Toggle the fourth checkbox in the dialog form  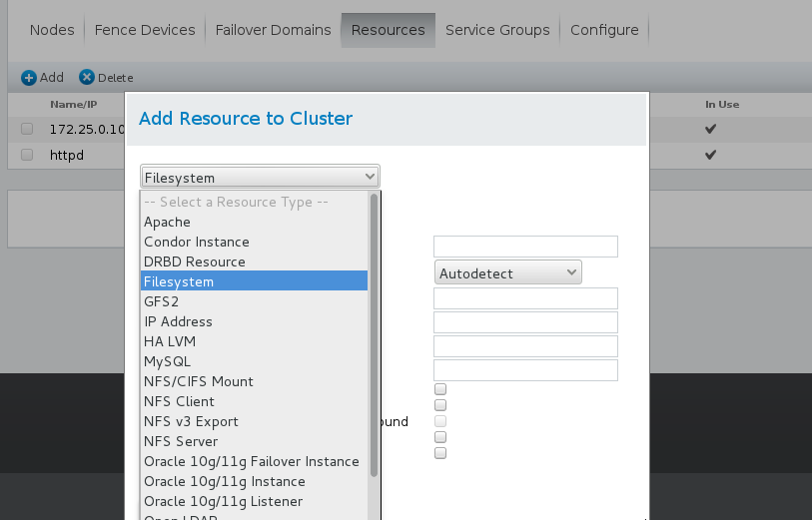(440, 437)
